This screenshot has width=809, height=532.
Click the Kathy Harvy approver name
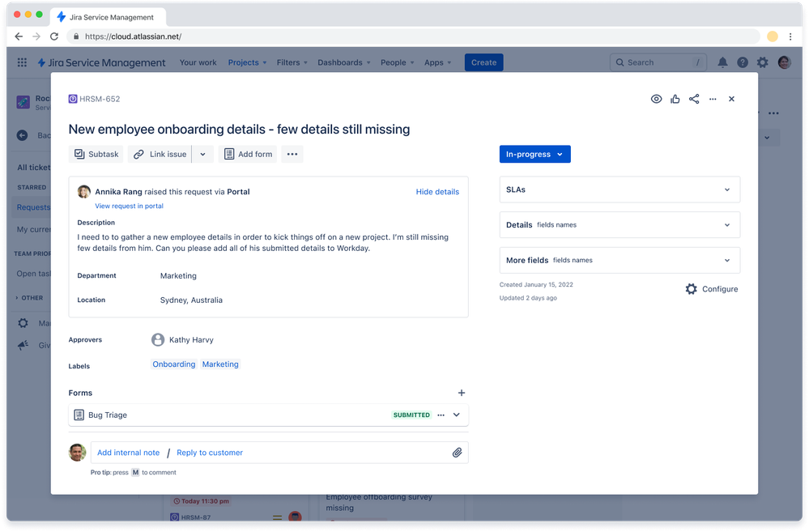pos(191,340)
